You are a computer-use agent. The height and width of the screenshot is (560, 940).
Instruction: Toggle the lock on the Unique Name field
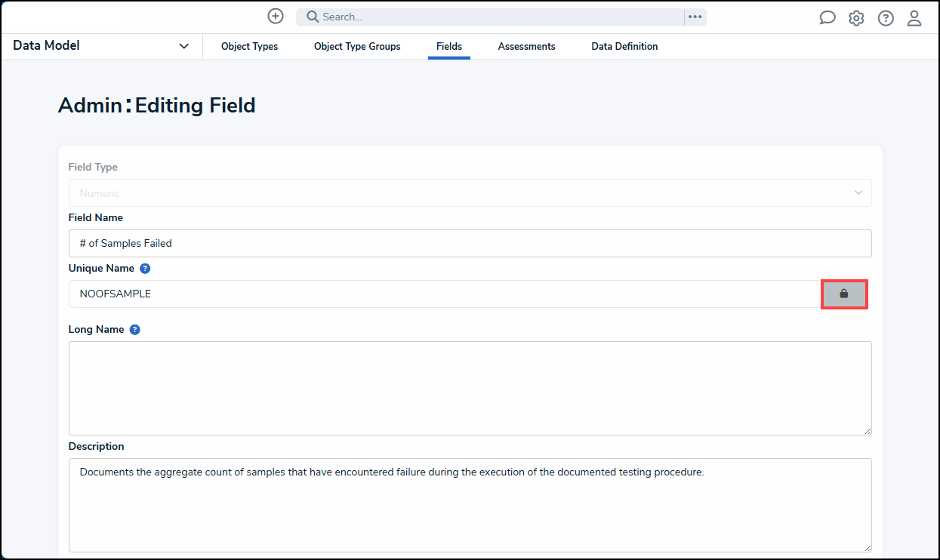(x=844, y=294)
